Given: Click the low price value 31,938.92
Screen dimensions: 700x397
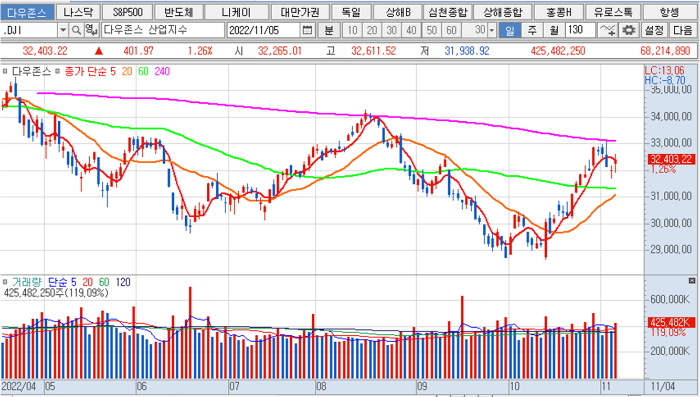Looking at the screenshot, I should pos(467,51).
